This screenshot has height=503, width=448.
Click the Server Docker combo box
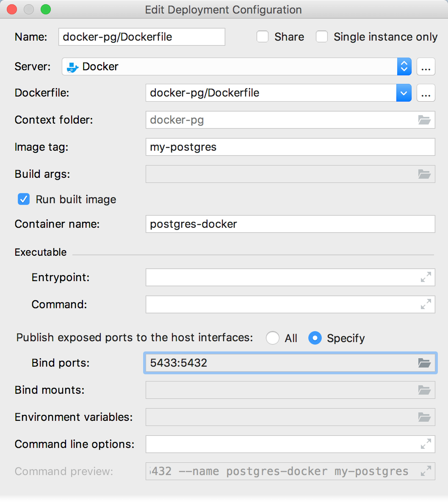click(237, 66)
